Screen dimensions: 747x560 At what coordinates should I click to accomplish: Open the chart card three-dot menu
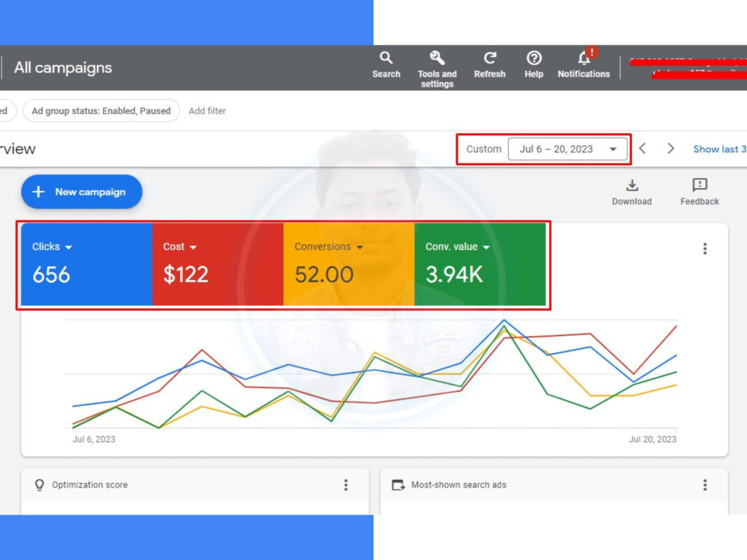click(x=704, y=249)
